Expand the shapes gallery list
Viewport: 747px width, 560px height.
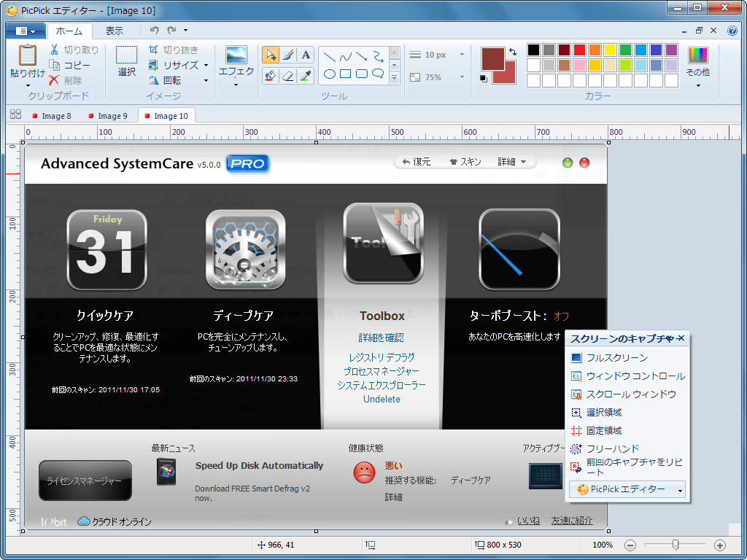coord(395,77)
